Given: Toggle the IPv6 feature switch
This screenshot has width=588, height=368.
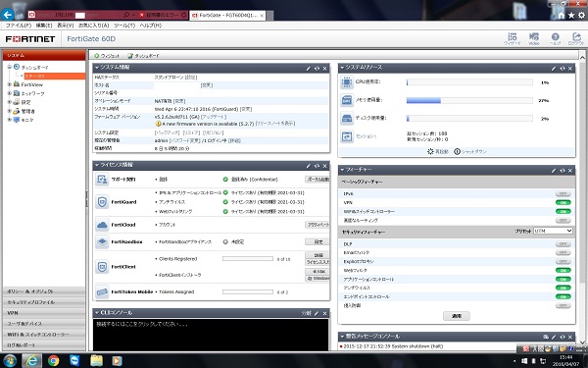Looking at the screenshot, I should pos(563,193).
